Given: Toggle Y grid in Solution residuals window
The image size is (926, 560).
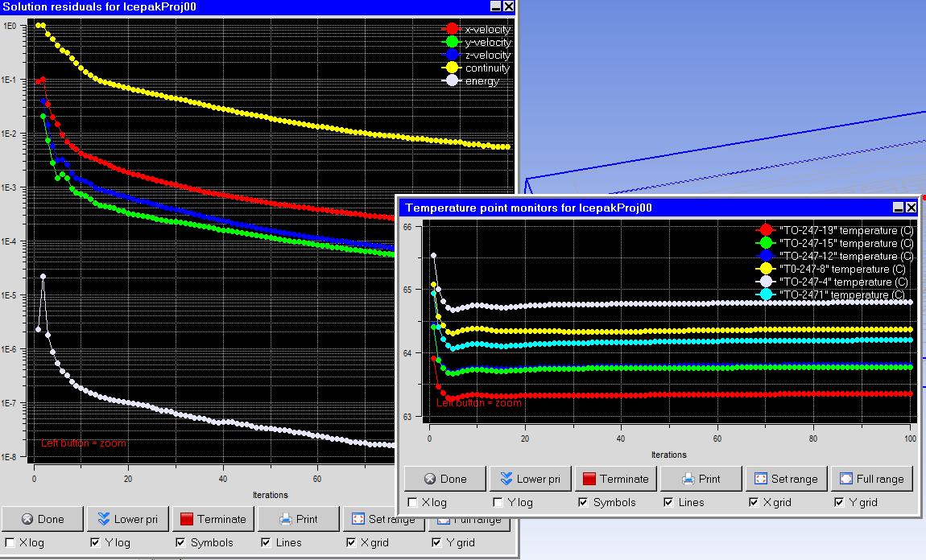Looking at the screenshot, I should pos(436,542).
